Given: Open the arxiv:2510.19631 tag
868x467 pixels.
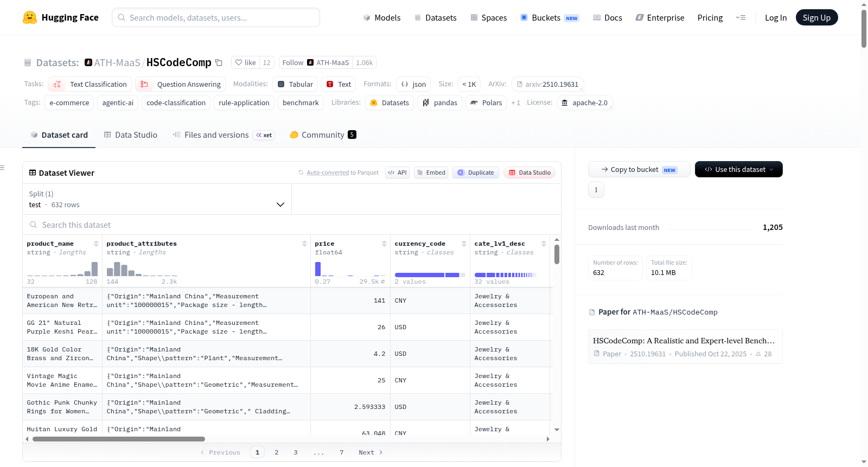Looking at the screenshot, I should point(547,84).
